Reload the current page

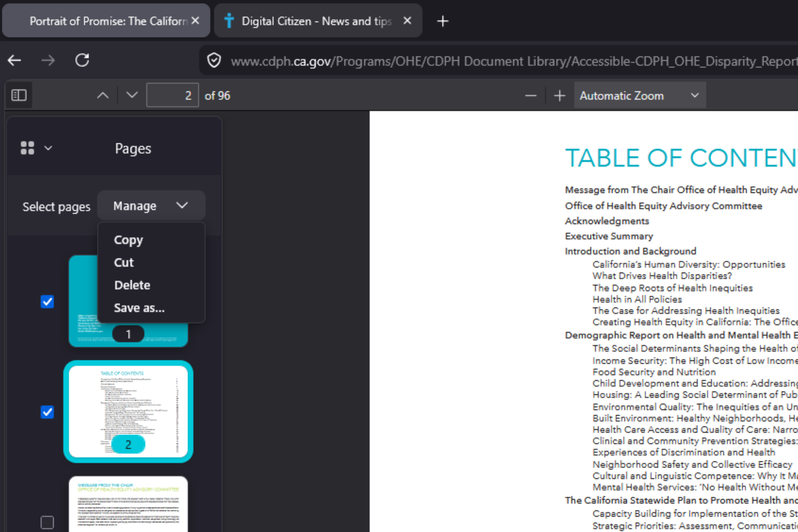click(x=82, y=61)
